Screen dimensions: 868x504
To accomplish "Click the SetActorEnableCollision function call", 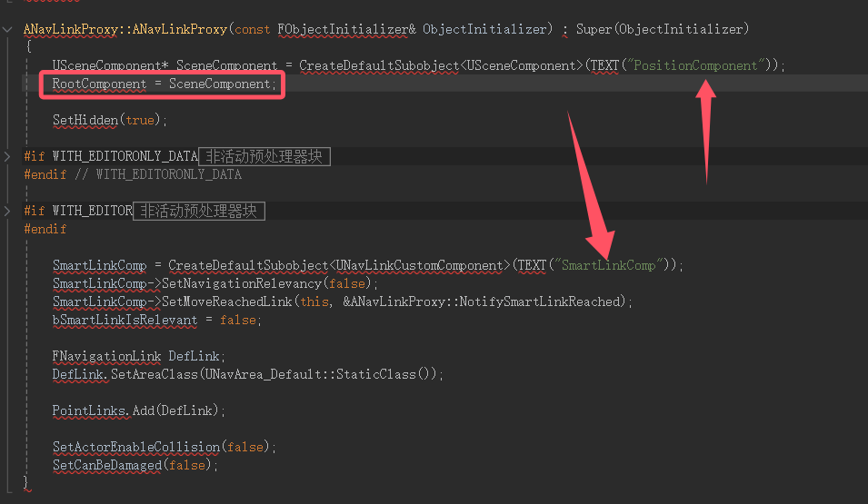I will point(135,447).
